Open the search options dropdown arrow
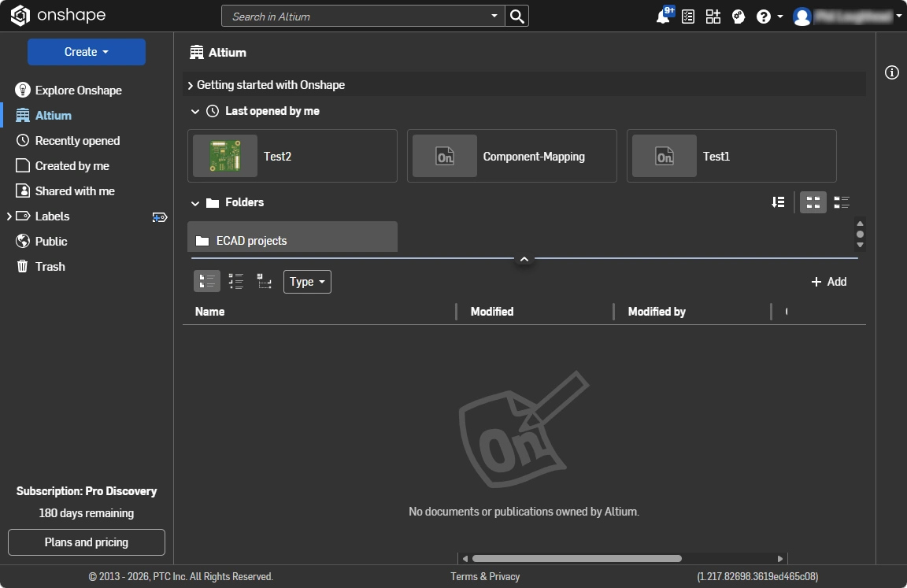This screenshot has height=588, width=907. 494,17
